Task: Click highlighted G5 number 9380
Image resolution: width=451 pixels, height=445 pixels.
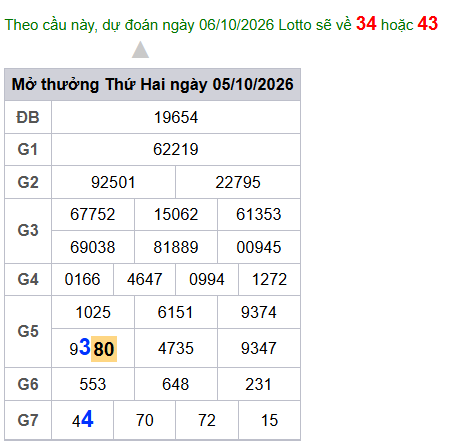Action: [93, 348]
